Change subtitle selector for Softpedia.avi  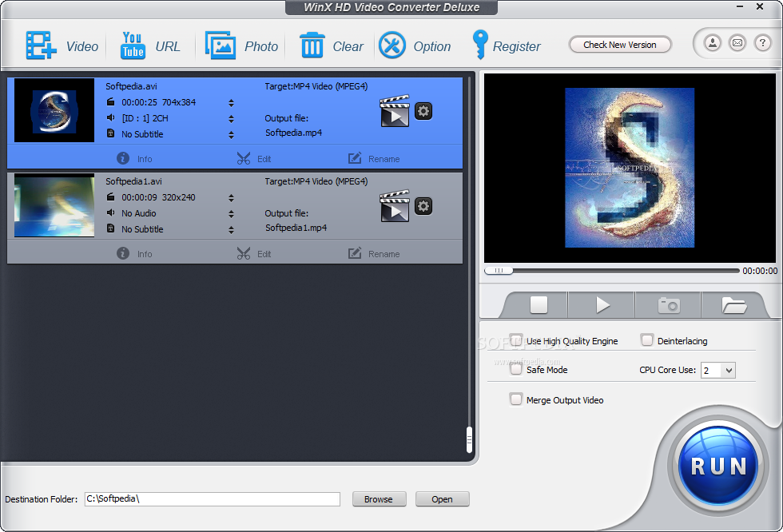231,135
